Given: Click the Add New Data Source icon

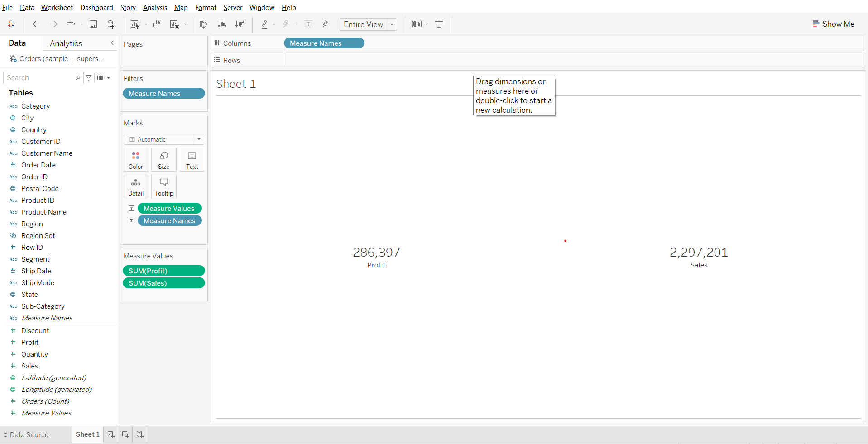Looking at the screenshot, I should click(x=110, y=24).
